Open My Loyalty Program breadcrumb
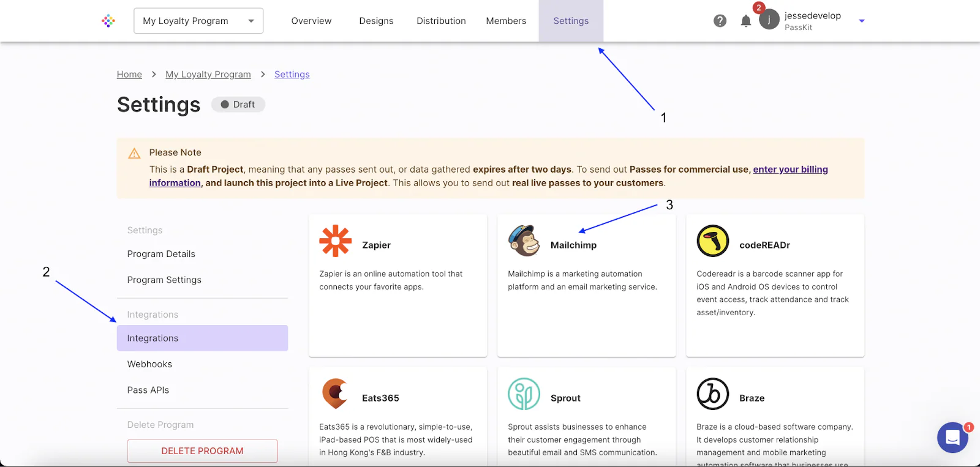Image resolution: width=980 pixels, height=467 pixels. click(208, 74)
